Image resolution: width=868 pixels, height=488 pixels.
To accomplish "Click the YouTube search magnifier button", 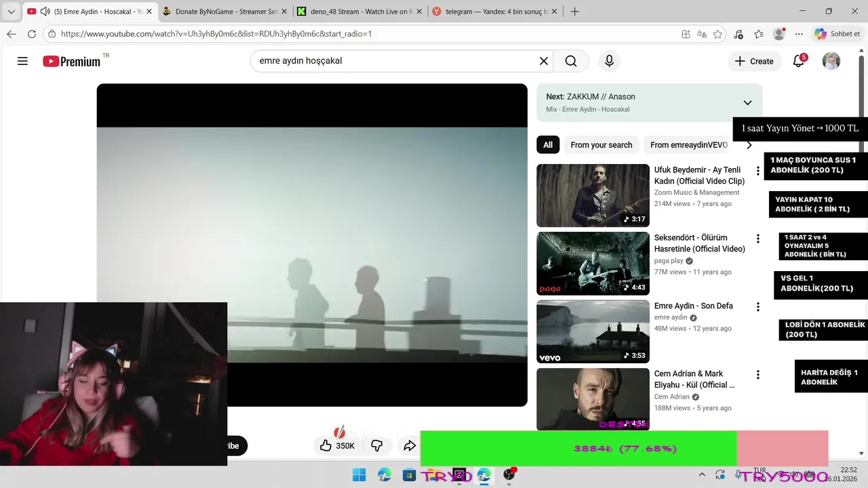I will point(571,61).
